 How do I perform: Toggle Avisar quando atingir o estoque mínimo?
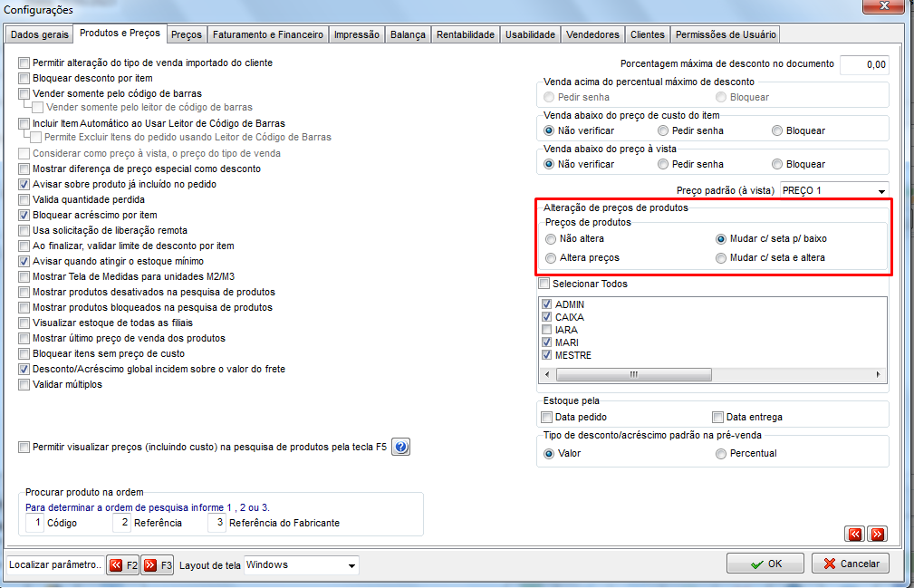24,262
